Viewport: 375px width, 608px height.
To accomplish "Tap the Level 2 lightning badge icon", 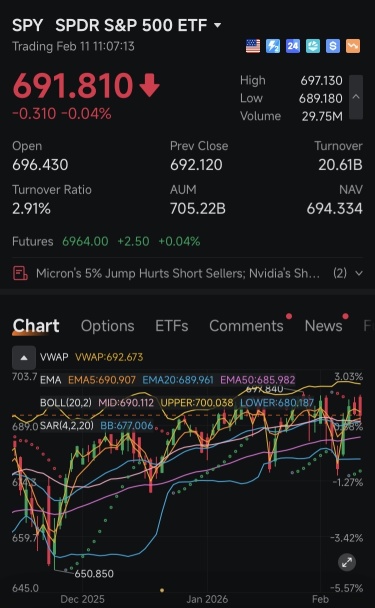I will (273, 46).
